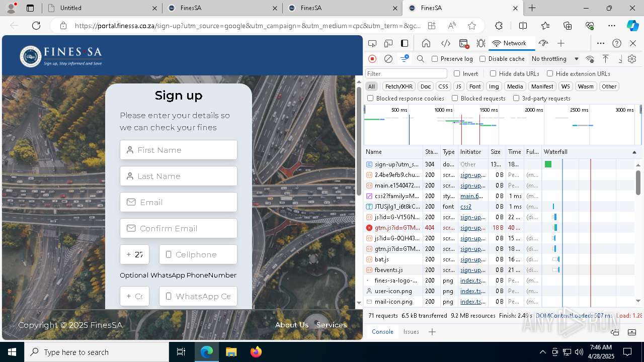Open WhatsApp country code selector
644x362 pixels.
coord(134,296)
